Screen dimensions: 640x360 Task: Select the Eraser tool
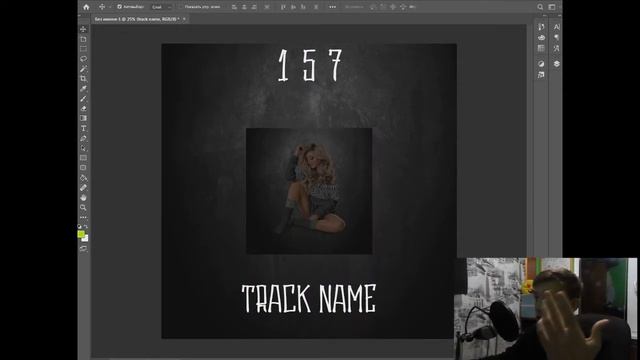(83, 108)
